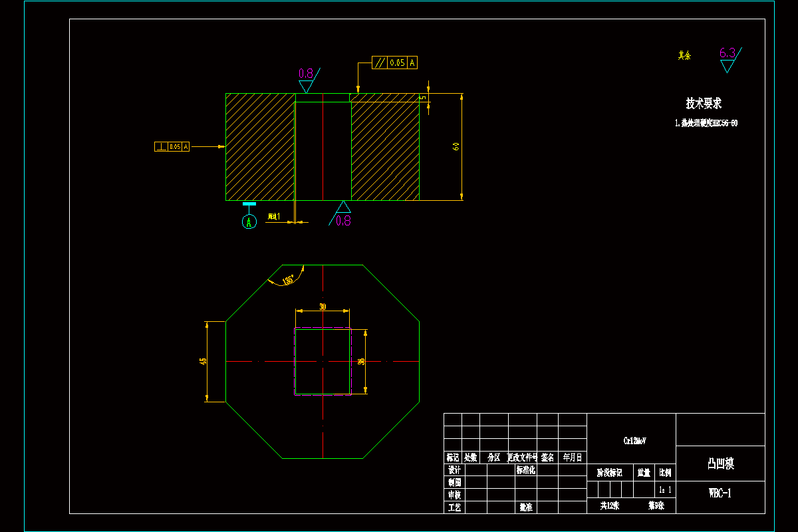Click the 135° angle dimension

(288, 281)
